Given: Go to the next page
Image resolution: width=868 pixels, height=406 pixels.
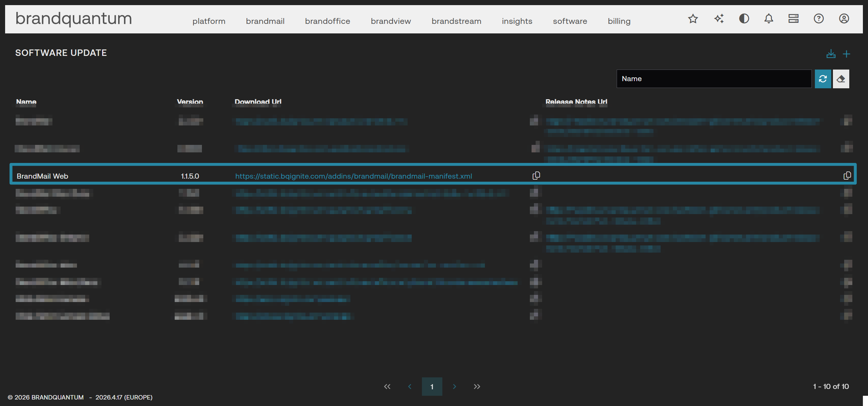Looking at the screenshot, I should (455, 387).
